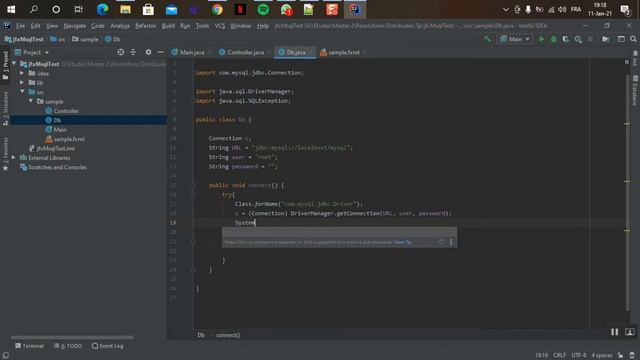Image resolution: width=640 pixels, height=360 pixels.
Task: Expand the lib folder
Action: pos(22,82)
